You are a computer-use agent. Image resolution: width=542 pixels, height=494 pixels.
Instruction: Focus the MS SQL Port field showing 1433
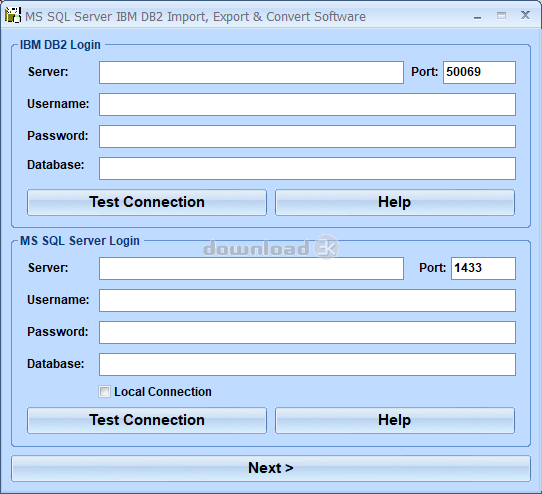click(x=483, y=268)
